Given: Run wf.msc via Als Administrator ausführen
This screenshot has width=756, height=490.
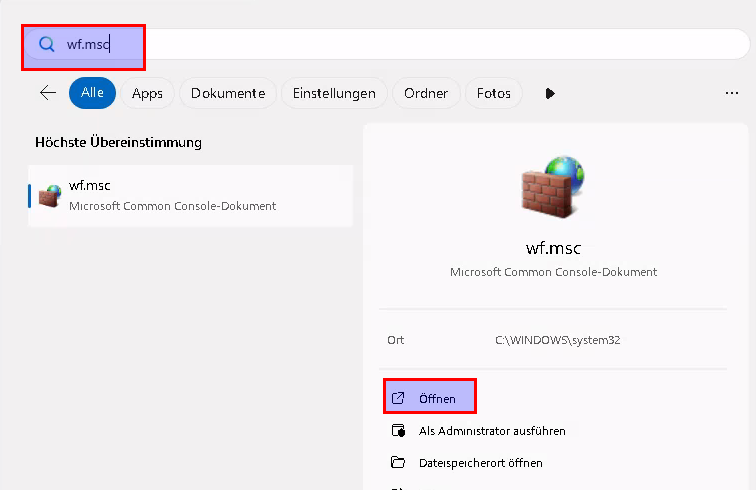Looking at the screenshot, I should (x=492, y=431).
